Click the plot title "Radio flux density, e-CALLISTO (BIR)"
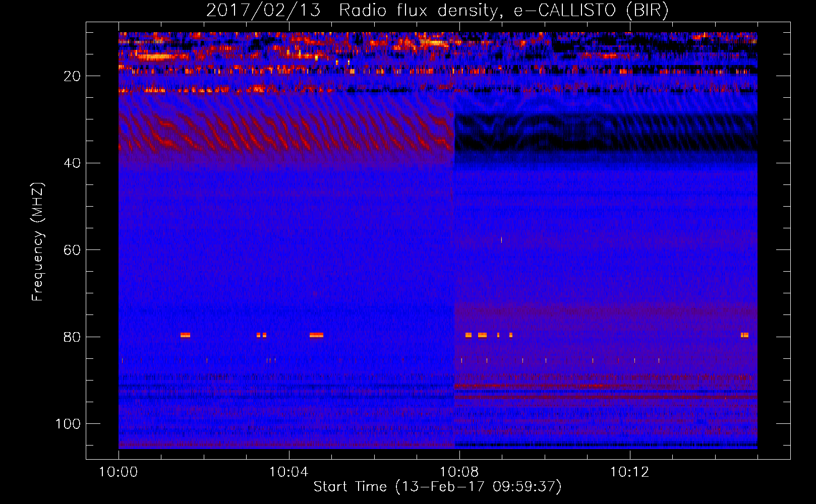The width and height of the screenshot is (816, 504). pyautogui.click(x=503, y=10)
